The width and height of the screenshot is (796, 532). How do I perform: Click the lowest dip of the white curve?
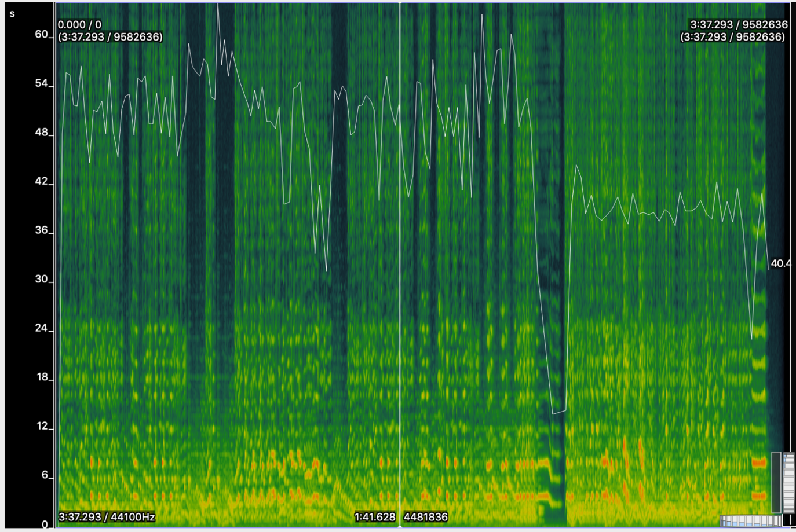(x=554, y=413)
